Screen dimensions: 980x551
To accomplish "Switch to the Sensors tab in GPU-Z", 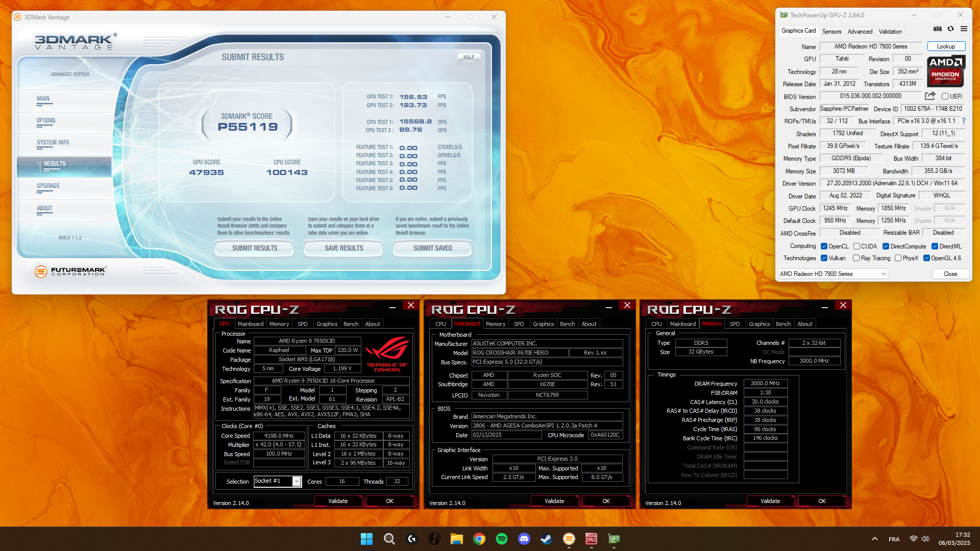I will pyautogui.click(x=831, y=31).
